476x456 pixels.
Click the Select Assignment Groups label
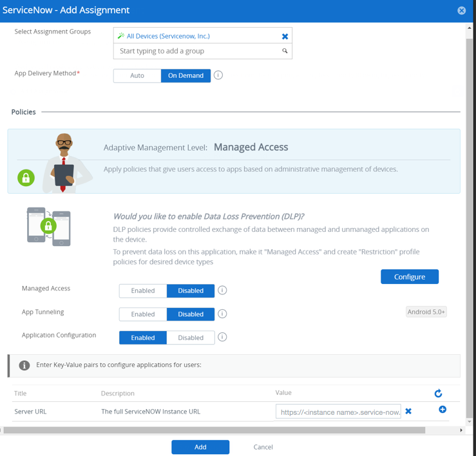[53, 32]
